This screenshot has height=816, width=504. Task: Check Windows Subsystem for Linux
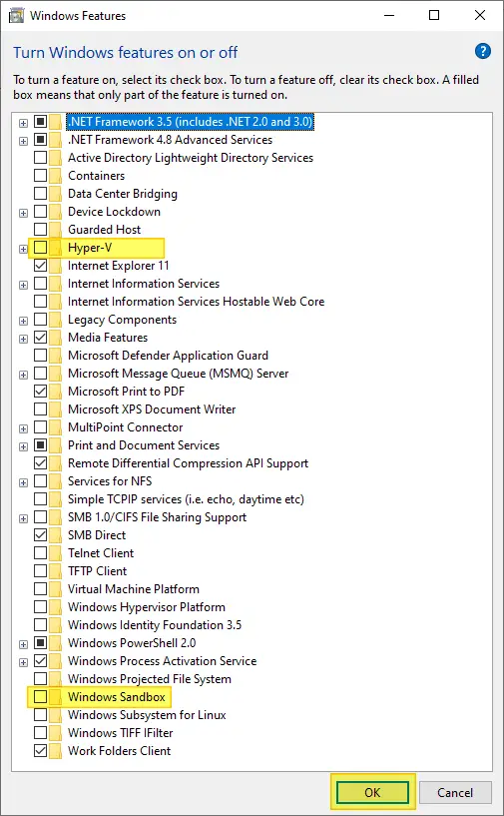[40, 714]
